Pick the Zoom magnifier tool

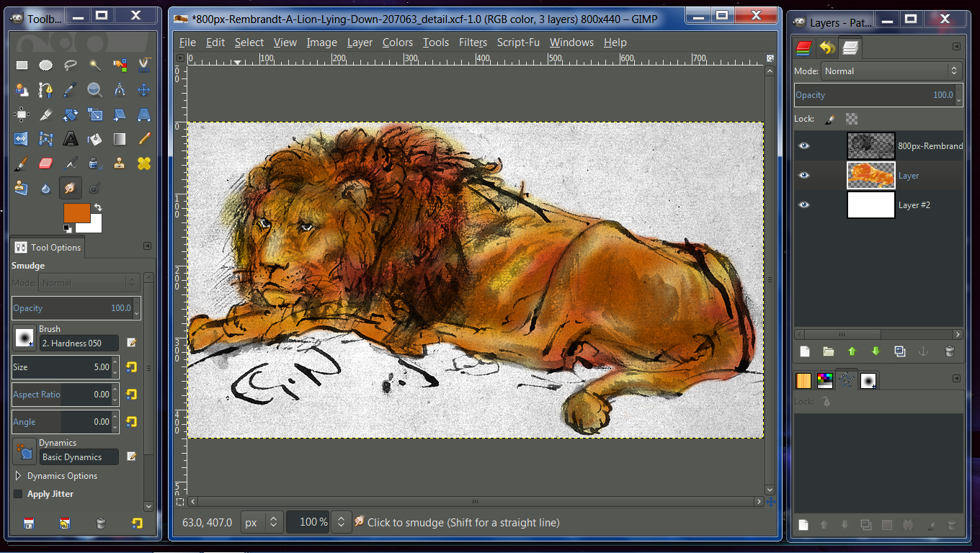(x=95, y=90)
